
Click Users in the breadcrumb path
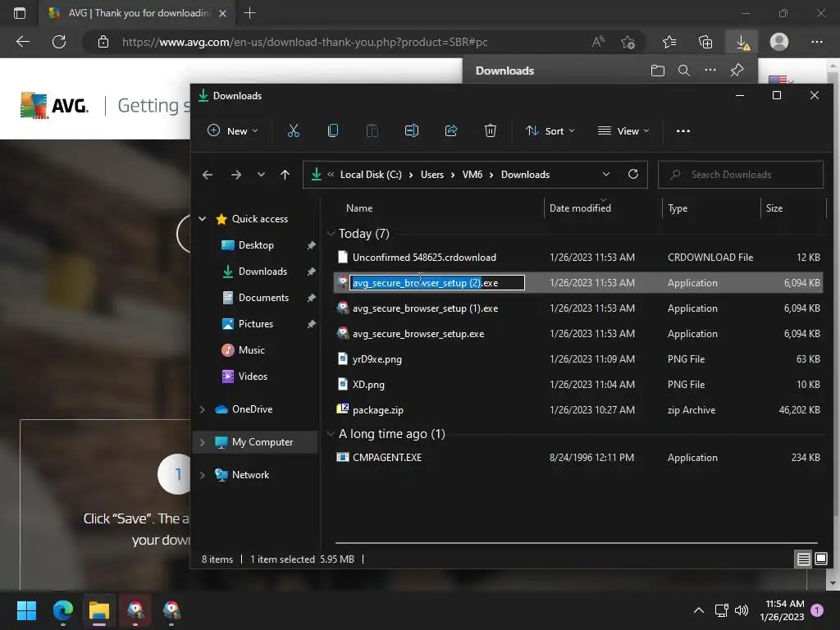click(x=431, y=175)
